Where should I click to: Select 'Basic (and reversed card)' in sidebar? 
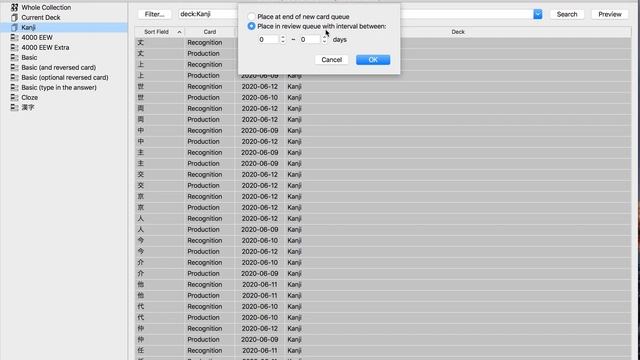(x=59, y=67)
